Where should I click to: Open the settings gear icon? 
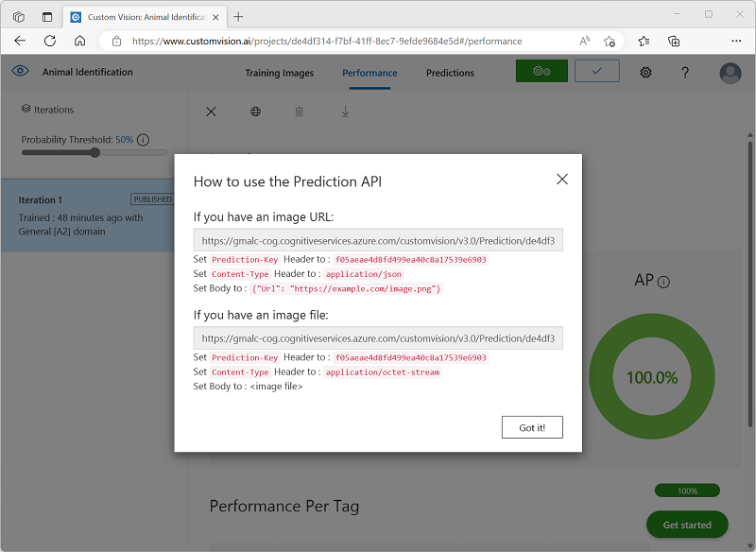click(x=646, y=73)
